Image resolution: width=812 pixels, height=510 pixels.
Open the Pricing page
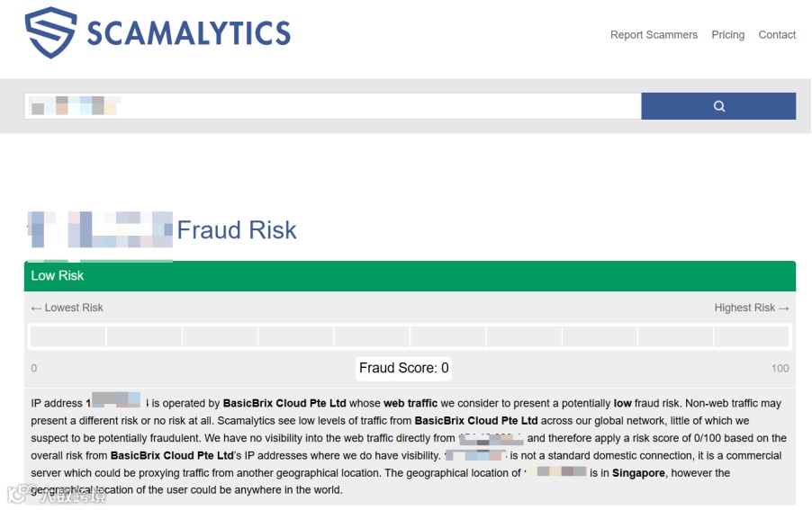tap(727, 35)
